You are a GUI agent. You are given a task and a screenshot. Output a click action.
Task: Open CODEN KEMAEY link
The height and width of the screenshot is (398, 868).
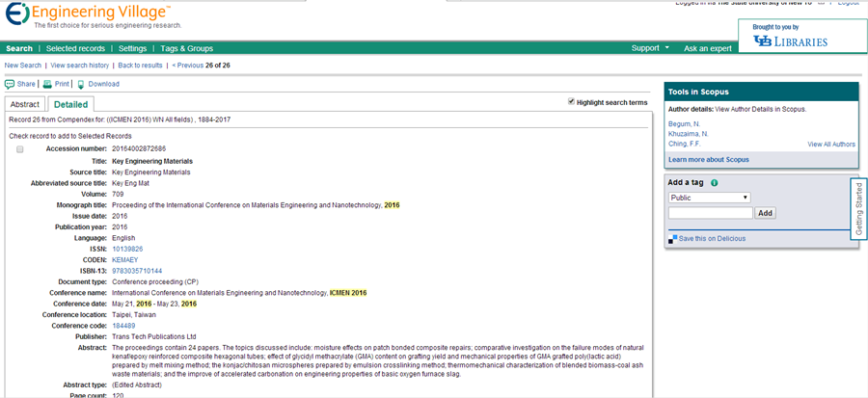[x=125, y=260]
